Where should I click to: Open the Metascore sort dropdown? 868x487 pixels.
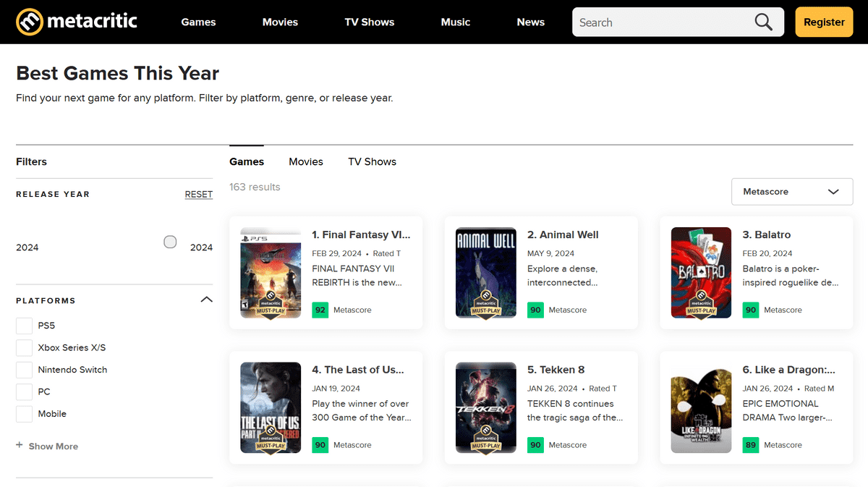pos(791,192)
